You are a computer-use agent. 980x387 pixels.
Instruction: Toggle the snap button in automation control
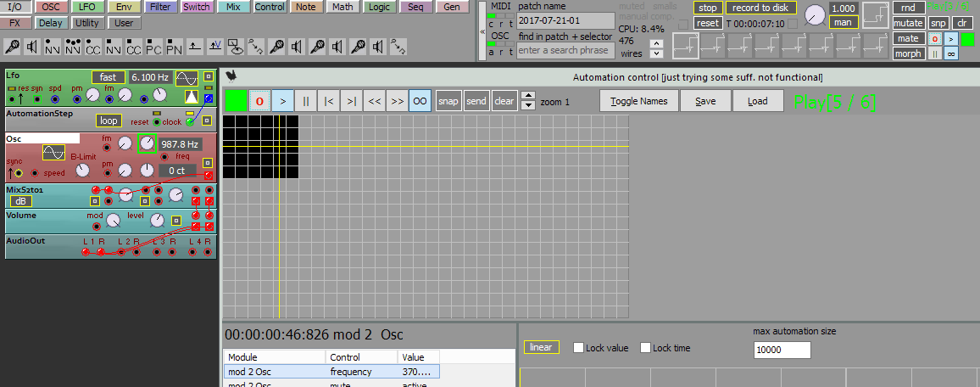448,101
